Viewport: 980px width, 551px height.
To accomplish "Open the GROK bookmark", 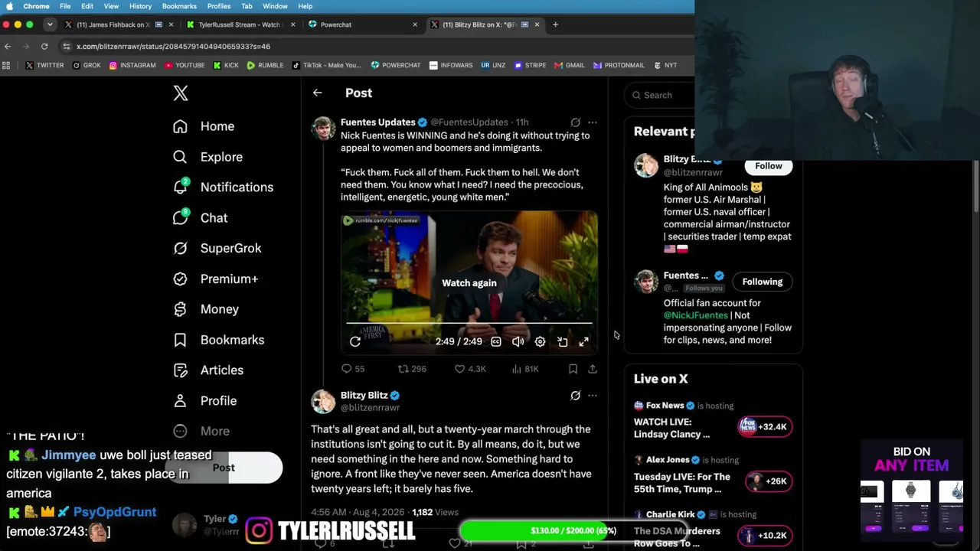I will (x=87, y=65).
